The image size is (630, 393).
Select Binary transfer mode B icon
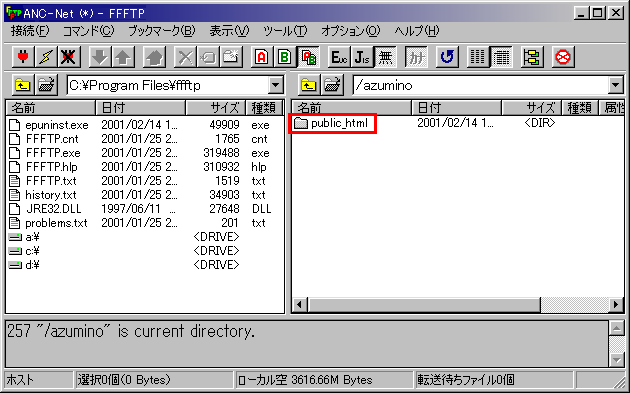point(285,57)
